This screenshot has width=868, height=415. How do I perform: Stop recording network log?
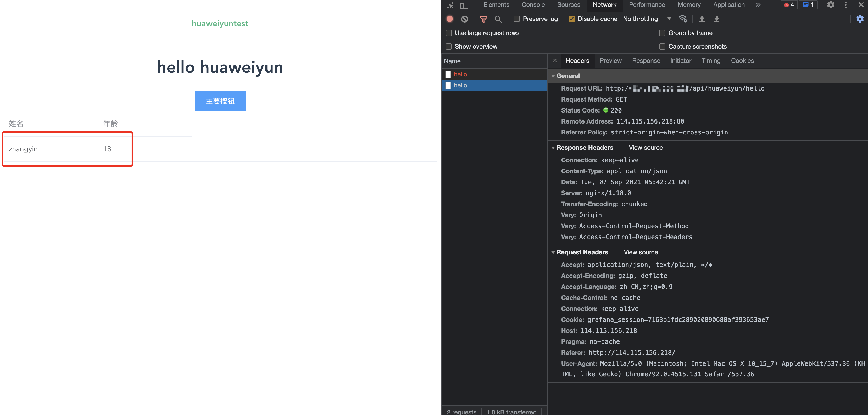[x=449, y=19]
